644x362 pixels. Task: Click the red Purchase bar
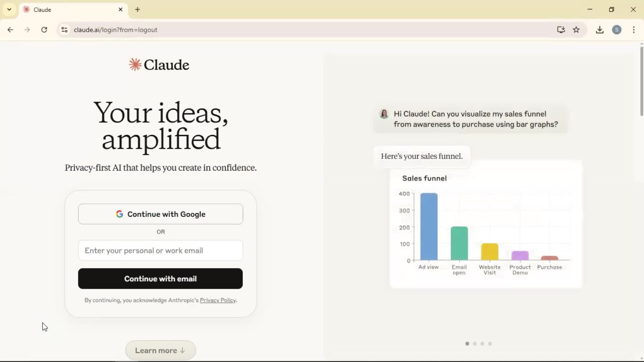(549, 258)
